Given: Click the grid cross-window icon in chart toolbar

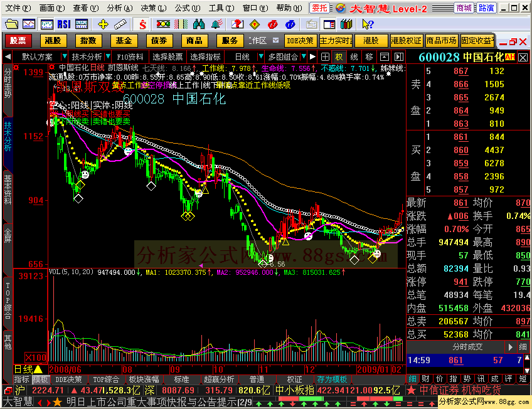Looking at the screenshot, I should [x=325, y=56].
